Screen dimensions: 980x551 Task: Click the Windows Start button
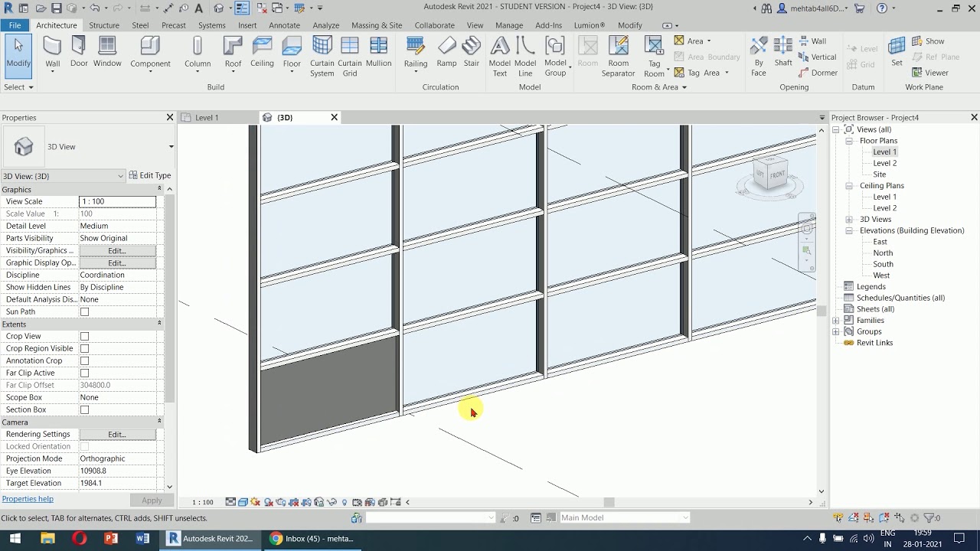click(x=15, y=539)
